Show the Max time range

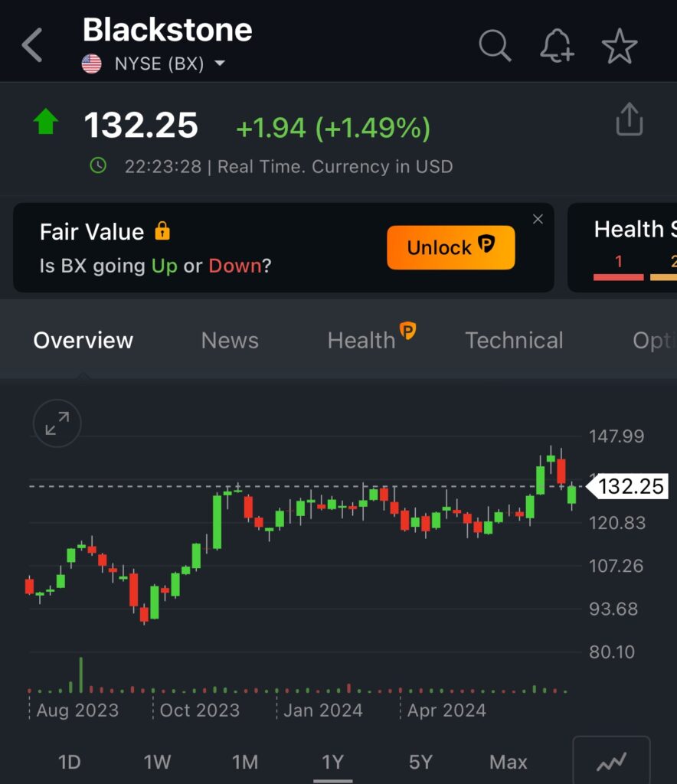[509, 763]
